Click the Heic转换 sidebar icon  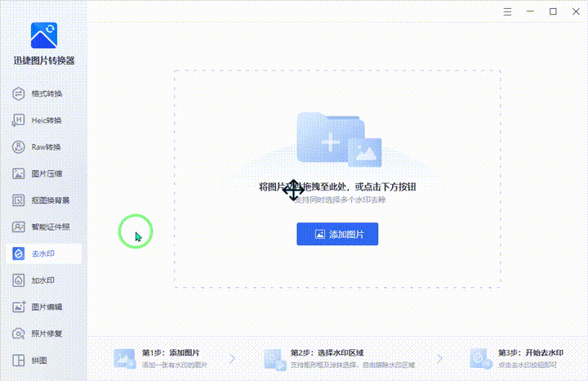click(18, 120)
